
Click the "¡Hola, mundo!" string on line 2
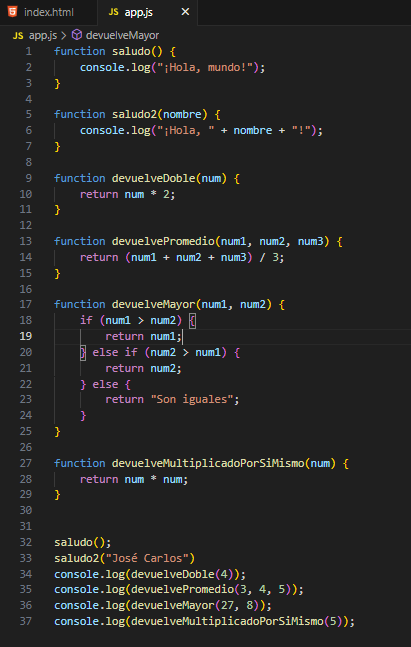point(205,68)
